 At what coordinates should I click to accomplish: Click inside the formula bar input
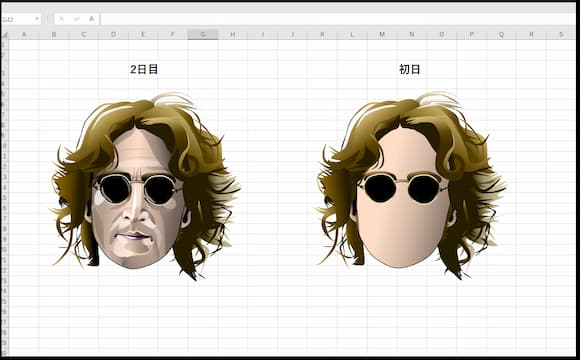(337, 19)
